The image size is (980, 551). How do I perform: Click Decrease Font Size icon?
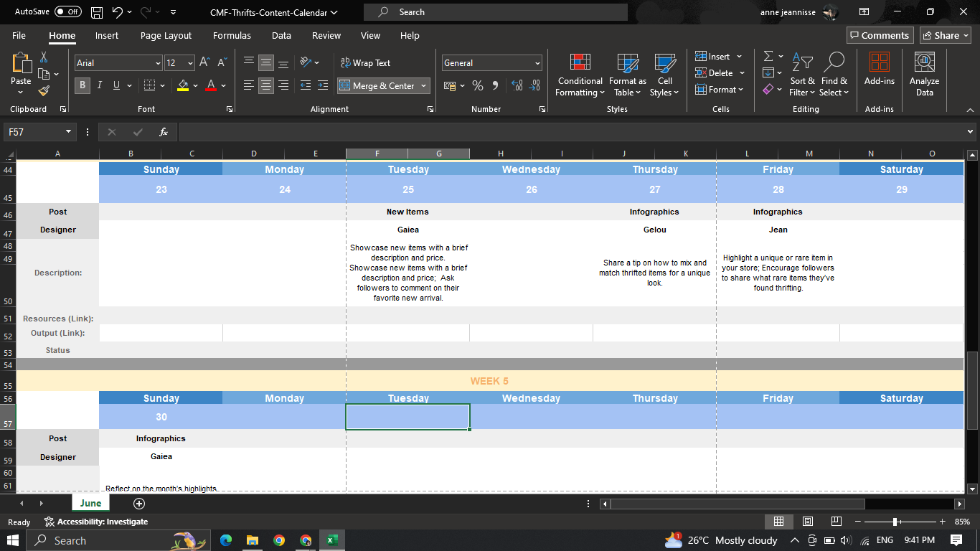click(222, 63)
